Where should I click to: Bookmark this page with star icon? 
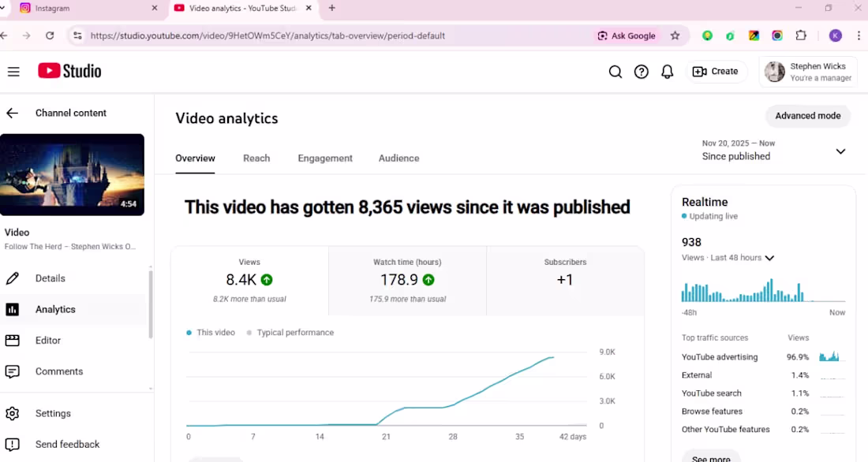coord(675,35)
